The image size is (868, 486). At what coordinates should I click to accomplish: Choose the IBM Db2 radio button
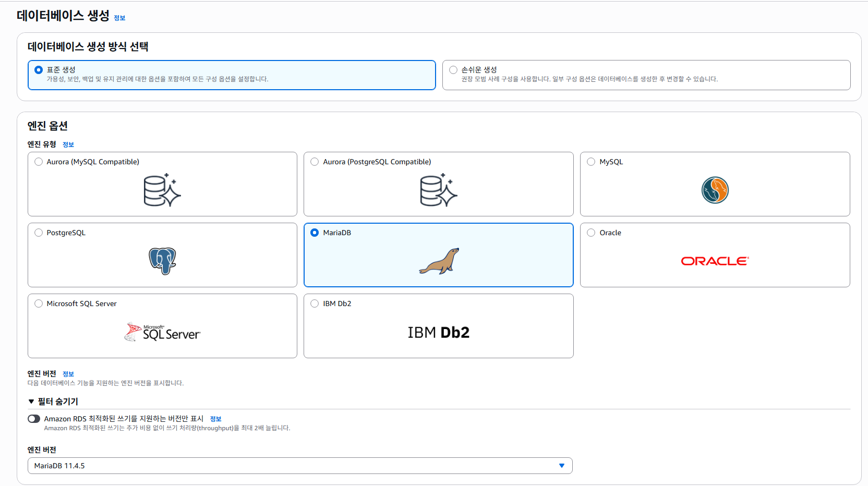[x=315, y=303]
